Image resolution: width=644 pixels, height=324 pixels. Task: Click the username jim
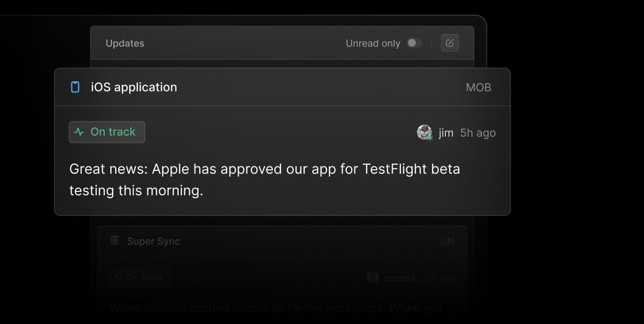[x=446, y=133]
